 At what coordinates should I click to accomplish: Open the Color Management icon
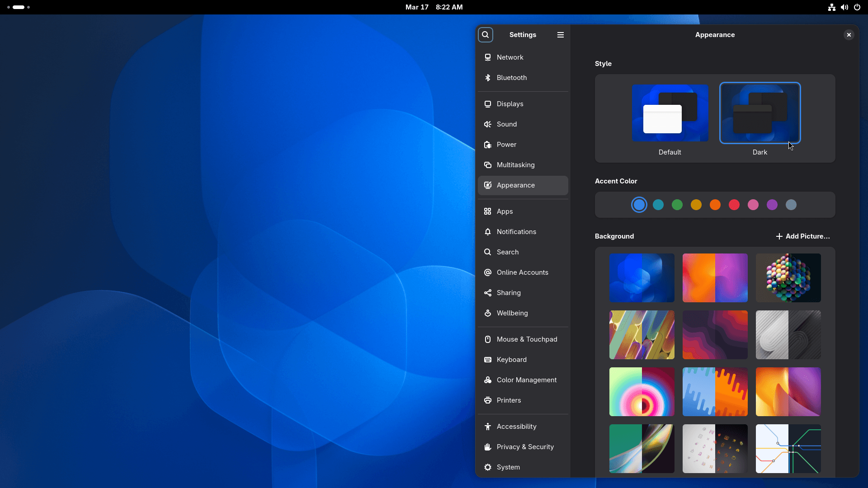[488, 380]
